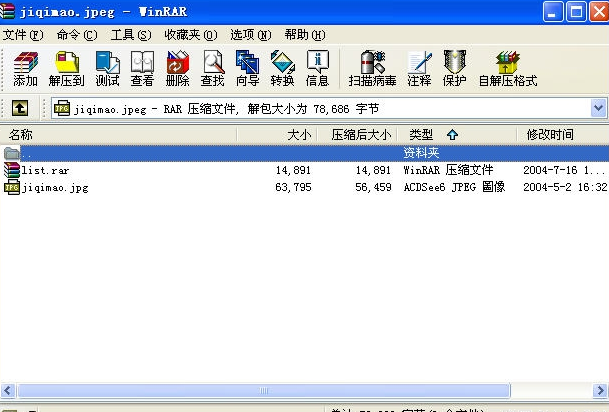Viewport: 609px width, 412px height.
Task: Open the 帮助(H) menu
Action: click(305, 35)
